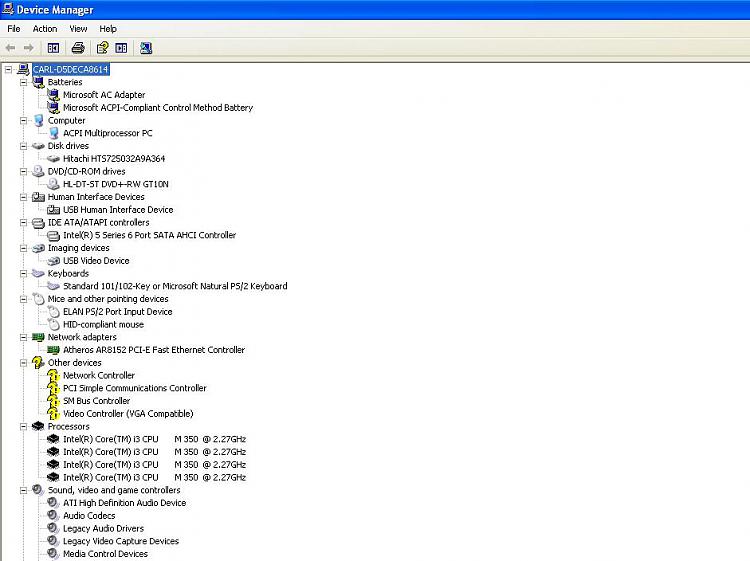Click the Standard 101/102-Key keyboard icon
This screenshot has height=561, width=750.
click(x=54, y=286)
